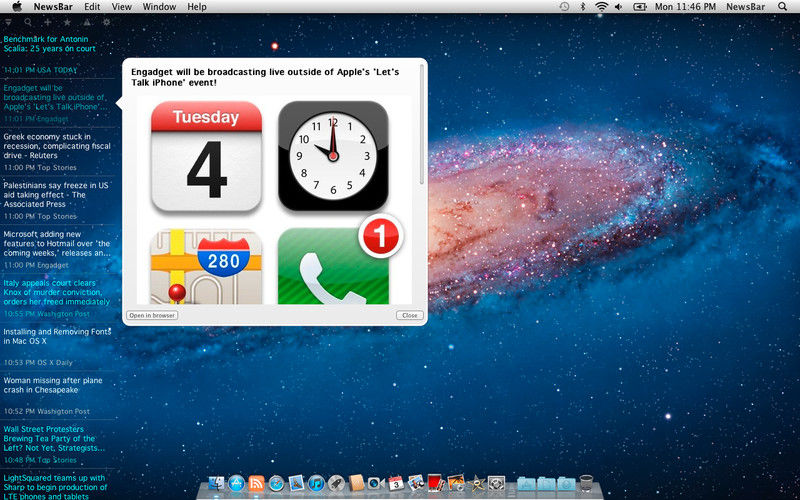
Task: Close the article preview popover
Action: [410, 315]
